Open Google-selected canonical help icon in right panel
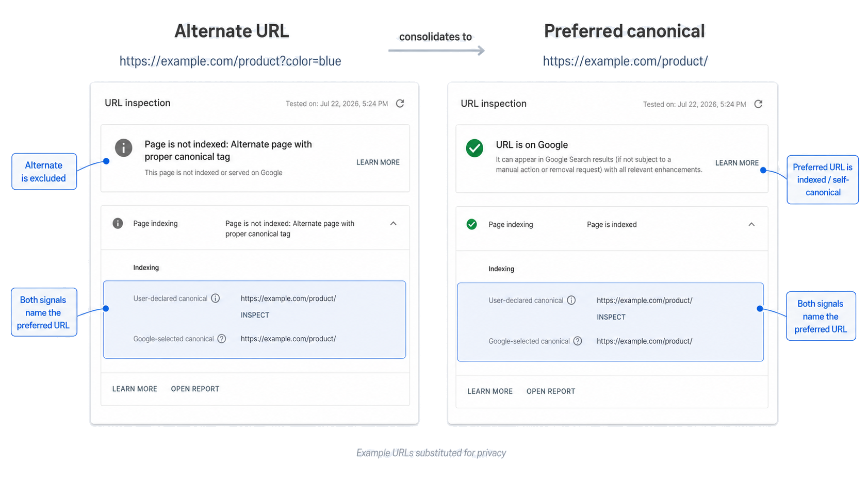The width and height of the screenshot is (868, 482). click(578, 341)
